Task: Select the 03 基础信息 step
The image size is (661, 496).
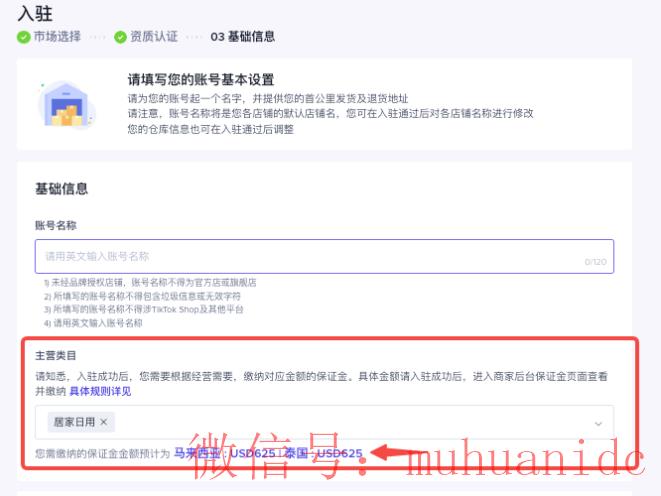Action: [243, 37]
